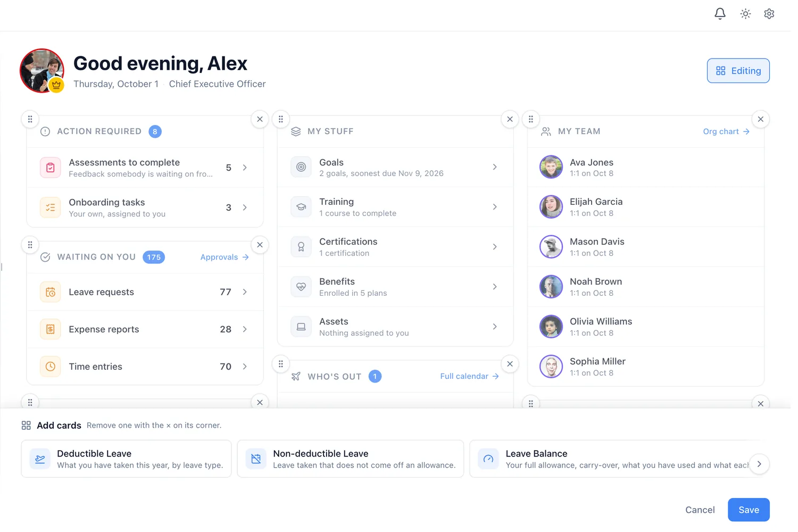Image resolution: width=798 pixels, height=532 pixels.
Task: Remove the Waiting On You card
Action: point(260,245)
